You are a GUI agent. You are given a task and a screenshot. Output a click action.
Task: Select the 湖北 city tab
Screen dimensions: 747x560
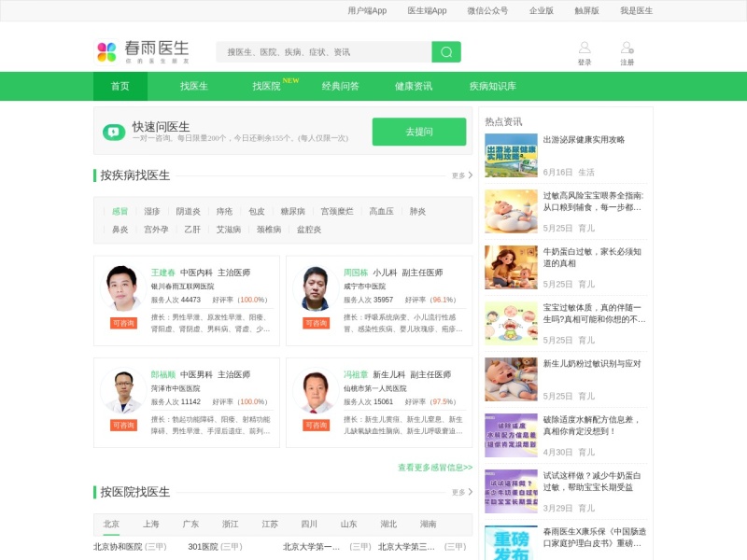(x=388, y=524)
